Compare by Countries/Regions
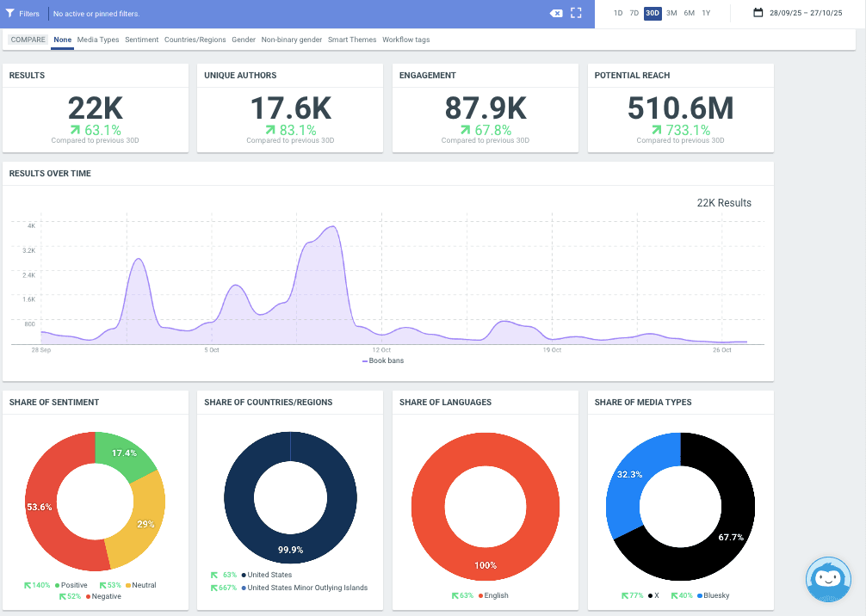Screen dimensions: 866x616 pos(195,40)
